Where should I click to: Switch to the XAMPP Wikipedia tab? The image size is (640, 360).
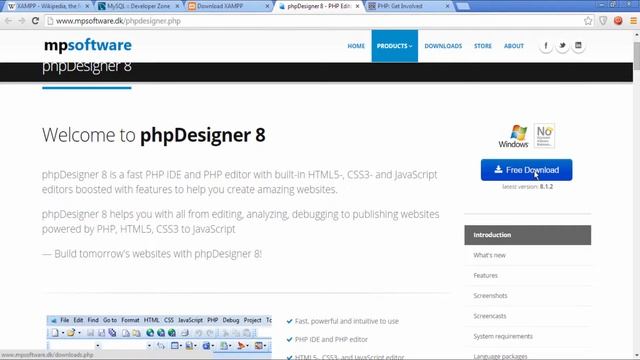click(x=48, y=6)
